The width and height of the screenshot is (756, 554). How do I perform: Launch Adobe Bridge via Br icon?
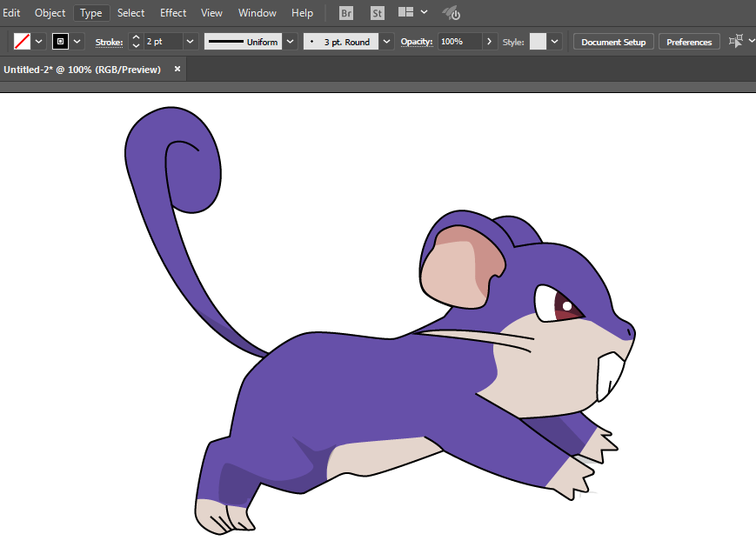(x=345, y=14)
